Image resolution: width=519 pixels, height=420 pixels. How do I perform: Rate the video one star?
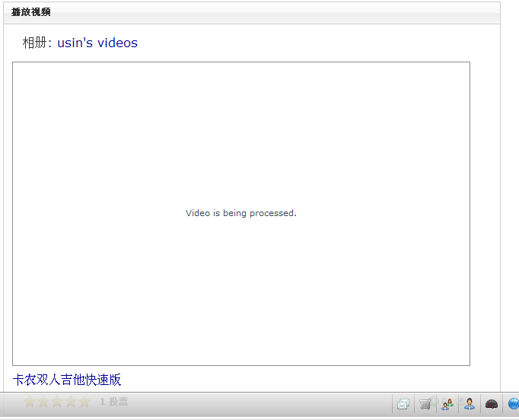tap(30, 402)
